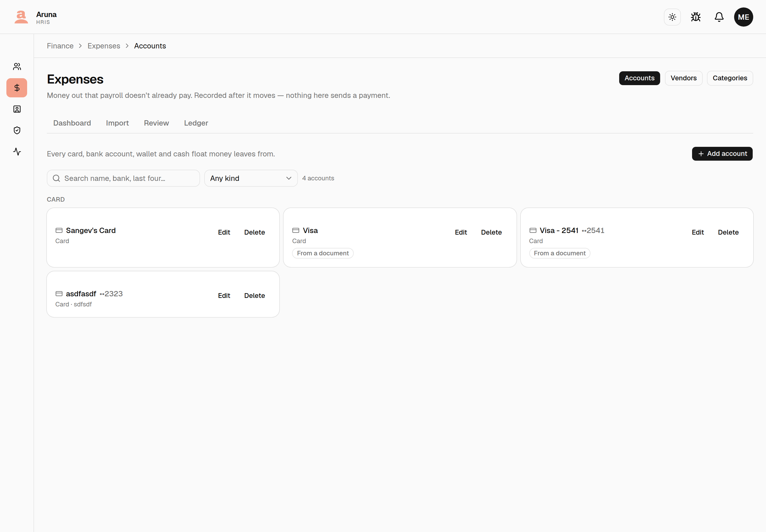Screen dimensions: 766x532
Task: Click the ••2323 last-four digits
Action: coord(111,294)
